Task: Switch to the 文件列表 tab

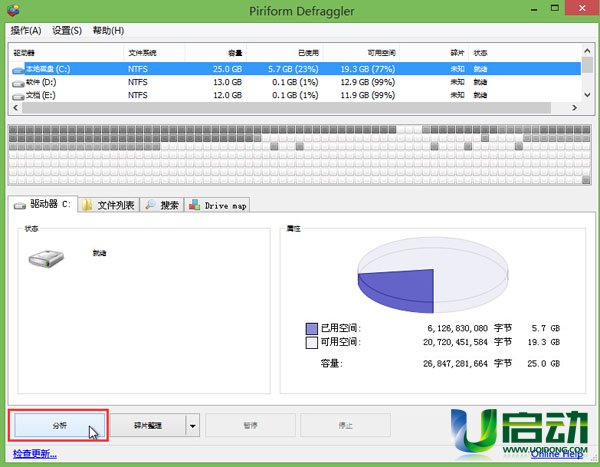Action: (x=109, y=205)
